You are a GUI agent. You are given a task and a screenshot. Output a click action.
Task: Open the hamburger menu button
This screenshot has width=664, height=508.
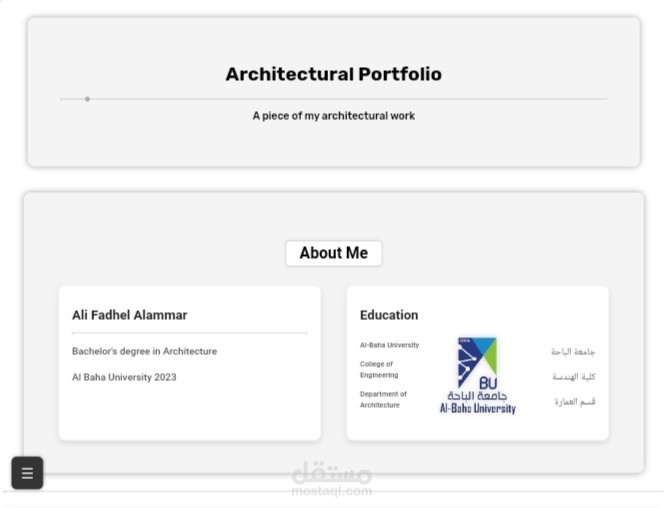(27, 473)
